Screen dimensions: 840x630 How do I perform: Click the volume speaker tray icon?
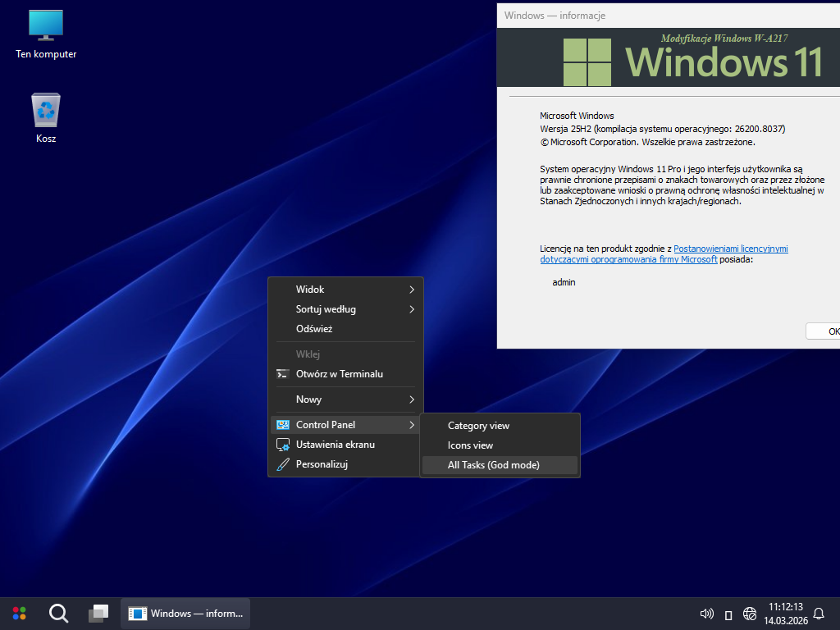coord(705,614)
